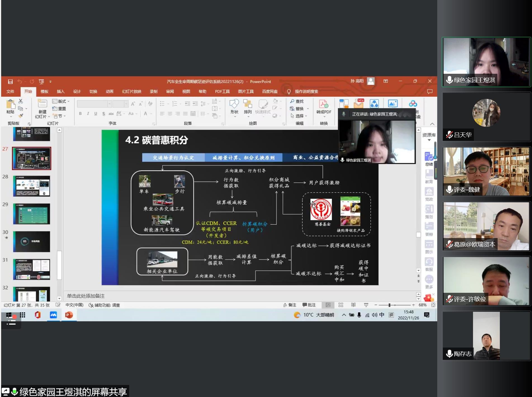Viewport: 532px width, 397px height.
Task: Click the Comments (批注) status bar button
Action: tap(309, 305)
